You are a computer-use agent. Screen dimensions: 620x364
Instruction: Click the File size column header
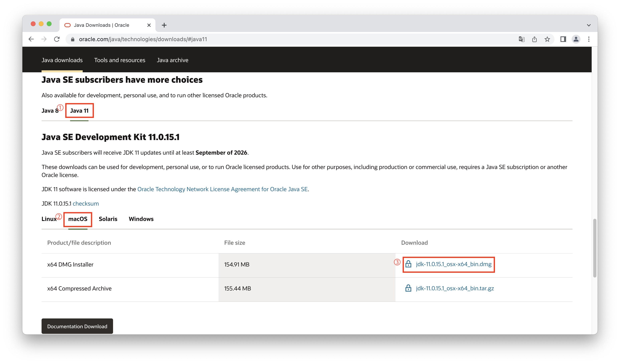(x=234, y=243)
